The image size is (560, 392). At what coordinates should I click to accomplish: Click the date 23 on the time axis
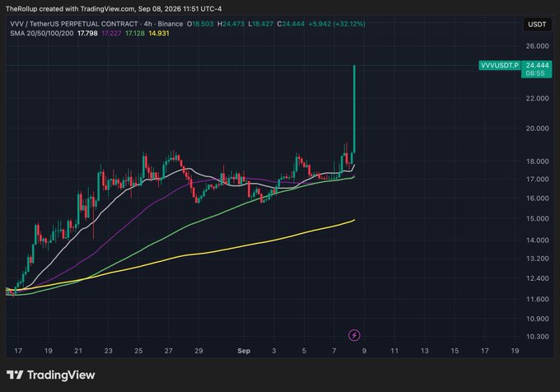(109, 351)
